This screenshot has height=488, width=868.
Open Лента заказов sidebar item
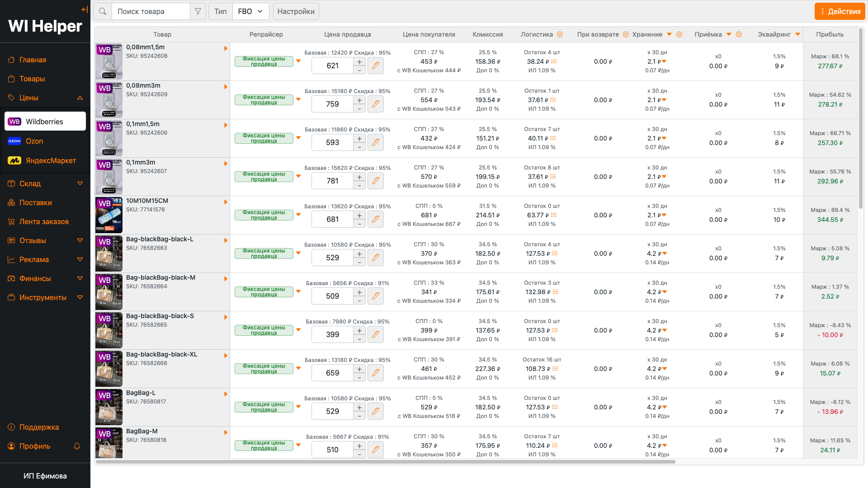tap(44, 221)
